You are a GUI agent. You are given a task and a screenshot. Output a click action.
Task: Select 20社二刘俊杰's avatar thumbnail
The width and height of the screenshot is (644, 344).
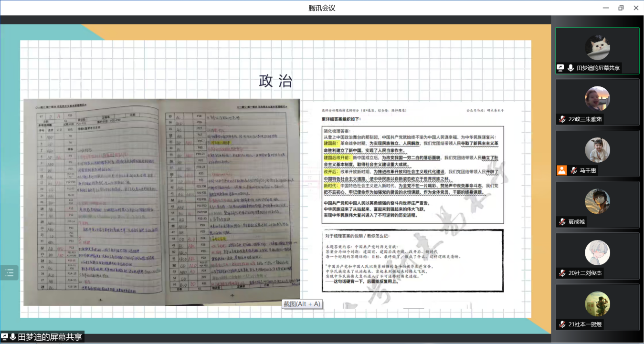point(597,253)
